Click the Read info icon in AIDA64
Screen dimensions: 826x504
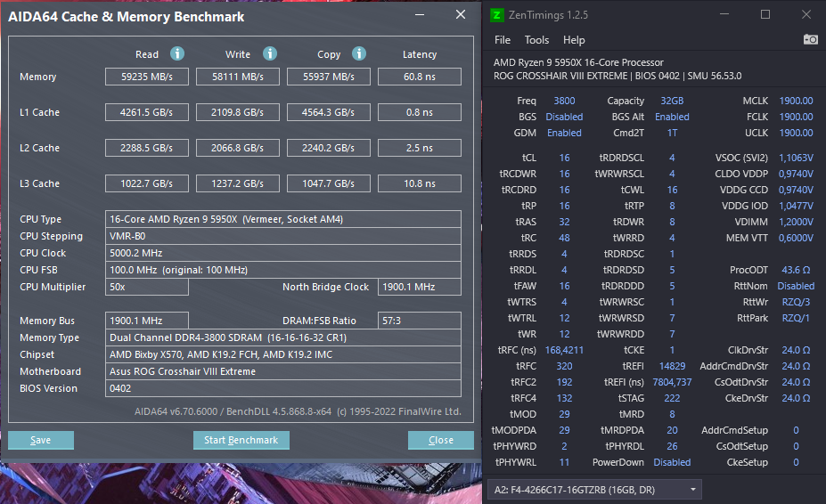pyautogui.click(x=177, y=53)
